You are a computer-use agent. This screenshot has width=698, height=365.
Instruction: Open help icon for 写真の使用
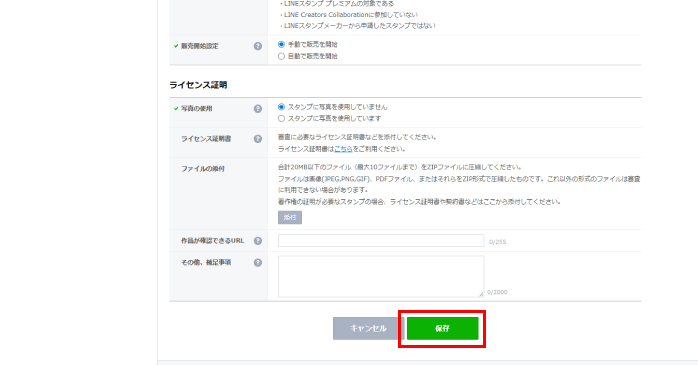click(x=258, y=109)
